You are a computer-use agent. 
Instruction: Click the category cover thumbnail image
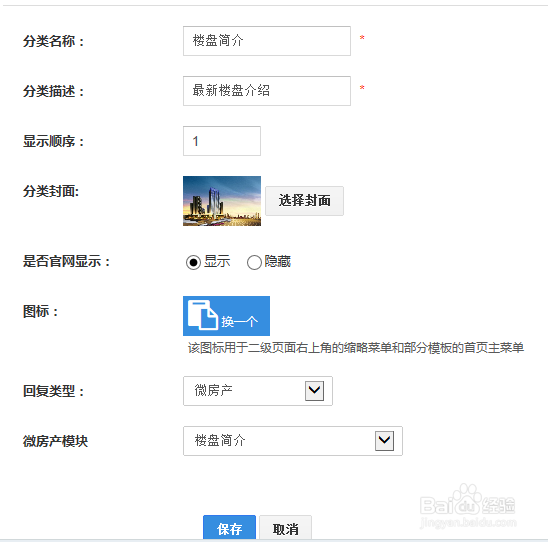pos(222,201)
